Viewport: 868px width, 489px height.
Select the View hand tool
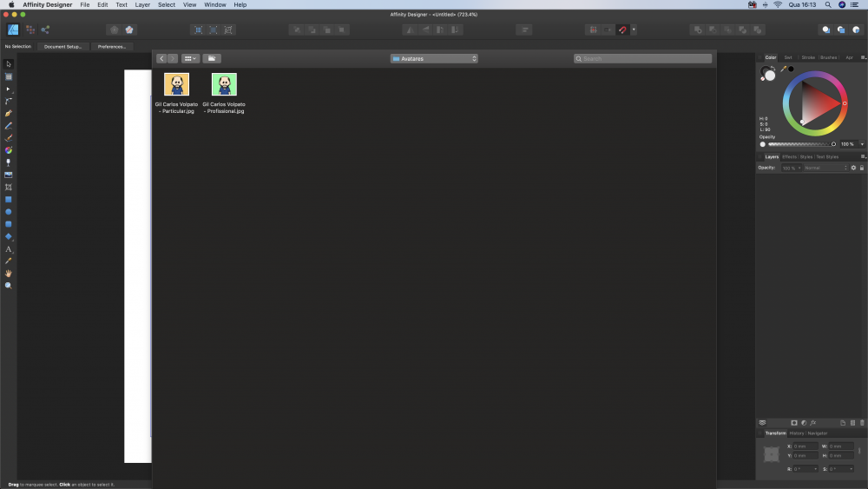click(9, 274)
